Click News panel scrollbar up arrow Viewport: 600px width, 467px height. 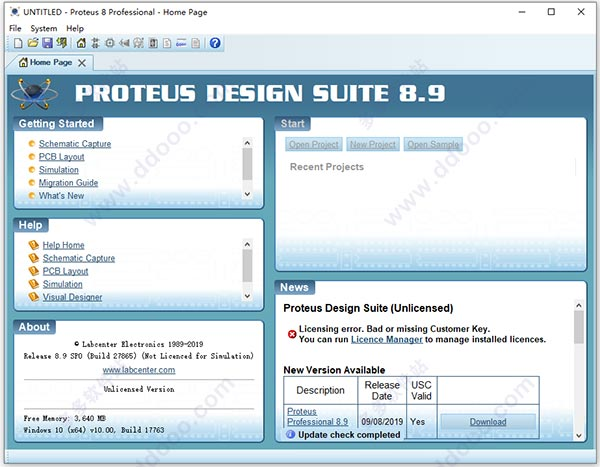tap(579, 305)
